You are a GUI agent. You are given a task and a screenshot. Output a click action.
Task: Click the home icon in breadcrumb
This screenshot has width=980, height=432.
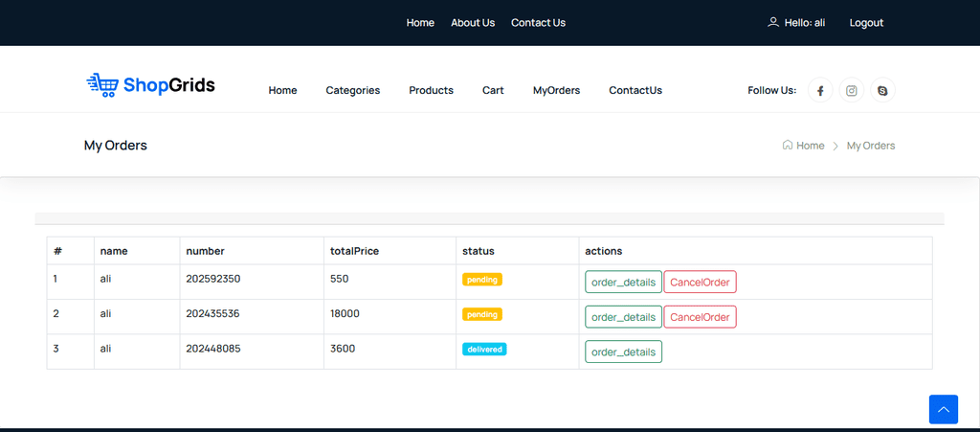pyautogui.click(x=788, y=146)
